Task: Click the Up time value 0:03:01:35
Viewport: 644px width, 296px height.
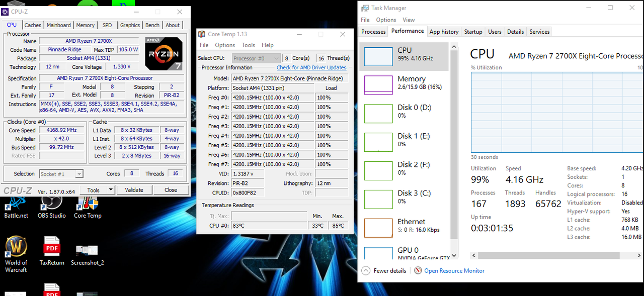Action: pyautogui.click(x=492, y=228)
